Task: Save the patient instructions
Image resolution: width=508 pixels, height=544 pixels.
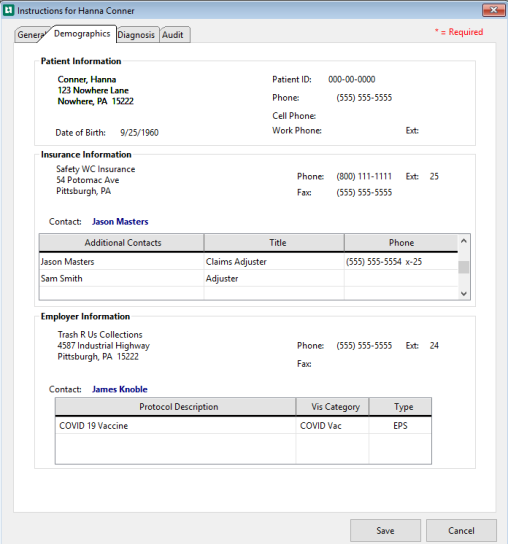Action: (385, 530)
